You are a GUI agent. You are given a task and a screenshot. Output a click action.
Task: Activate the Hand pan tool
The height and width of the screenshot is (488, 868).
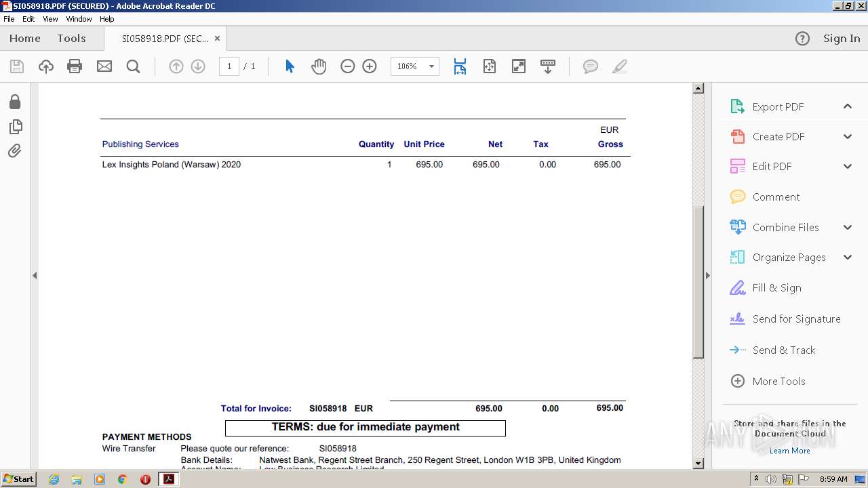(x=319, y=66)
